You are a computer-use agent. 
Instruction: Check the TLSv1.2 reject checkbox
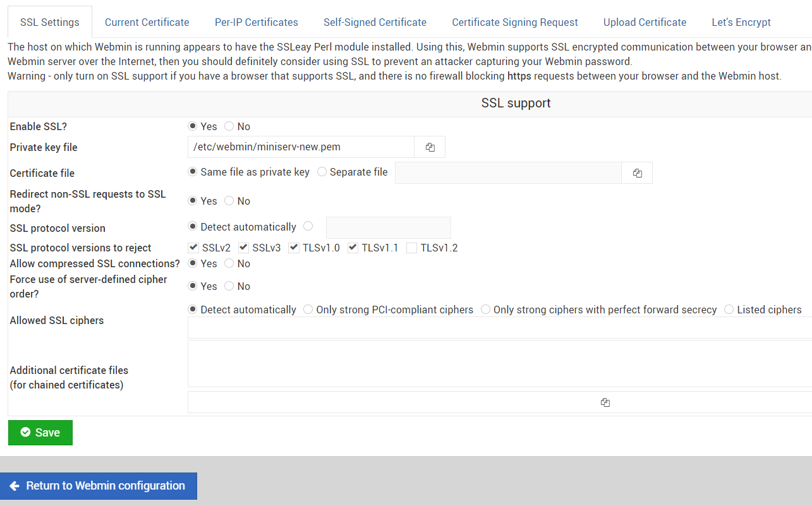click(x=411, y=248)
